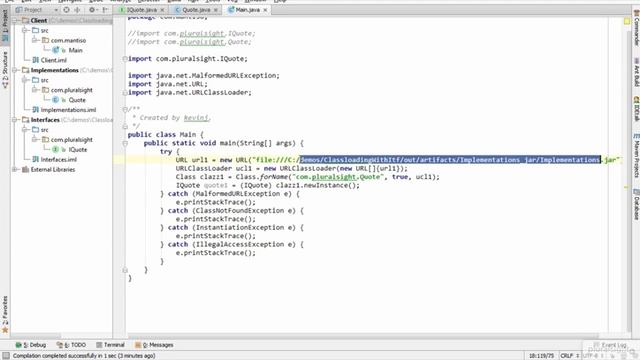
Task: Open the TODO tool window
Action: click(x=71, y=345)
